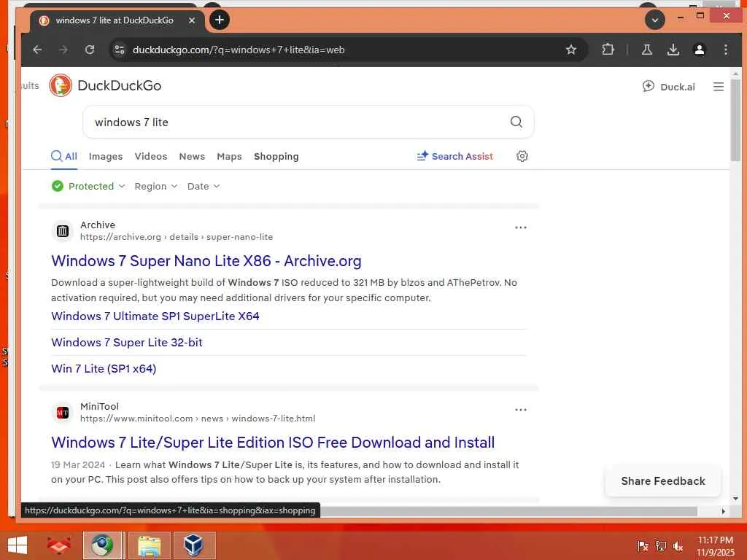Click the minitool.com URL breadcrumb
747x560 pixels.
[x=198, y=419]
